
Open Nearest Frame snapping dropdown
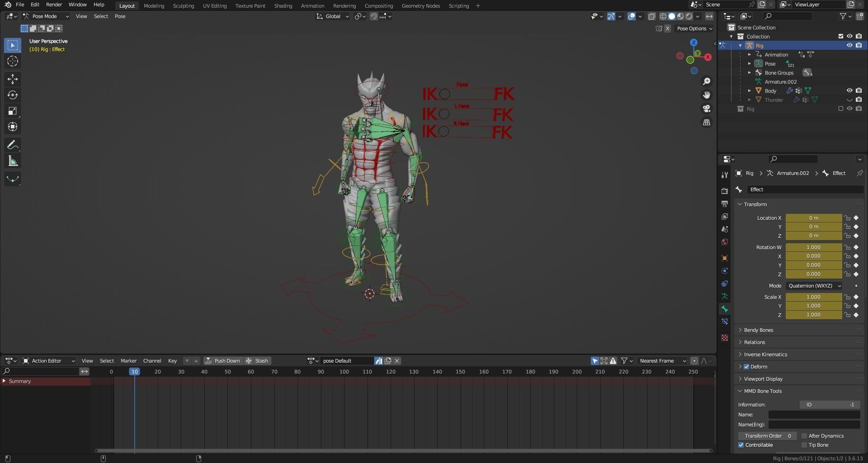pyautogui.click(x=662, y=361)
